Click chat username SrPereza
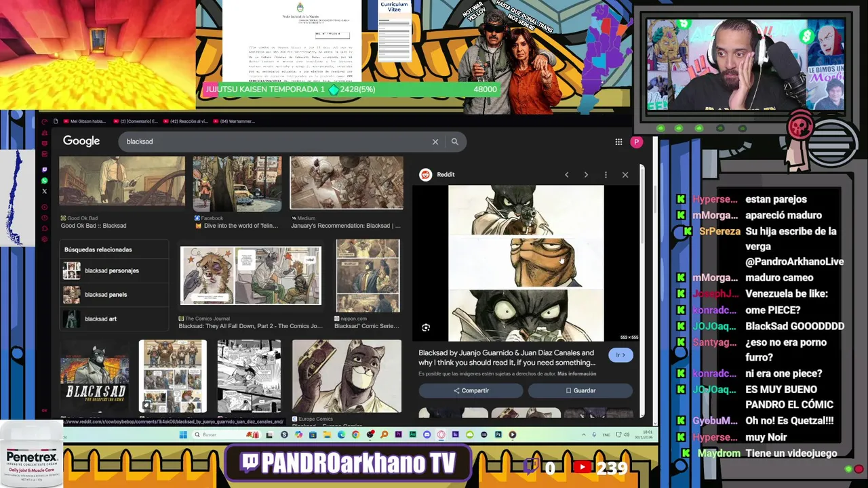The width and height of the screenshot is (868, 488). coord(720,231)
